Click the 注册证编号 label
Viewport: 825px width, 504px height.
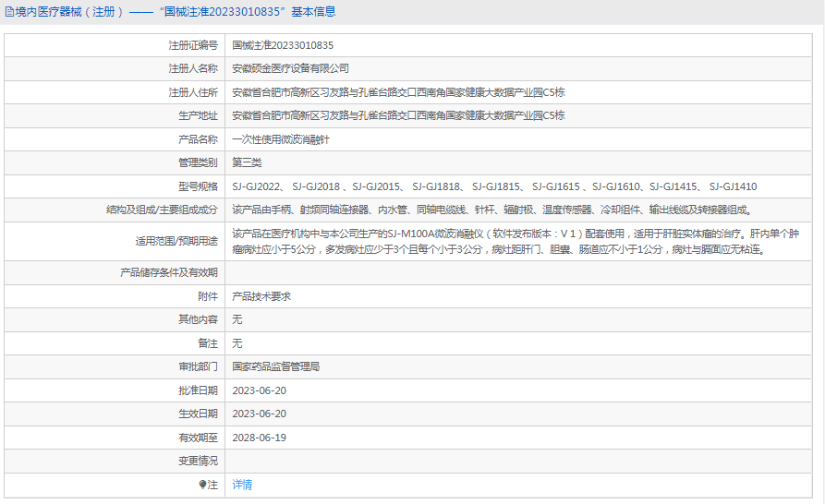coord(193,45)
